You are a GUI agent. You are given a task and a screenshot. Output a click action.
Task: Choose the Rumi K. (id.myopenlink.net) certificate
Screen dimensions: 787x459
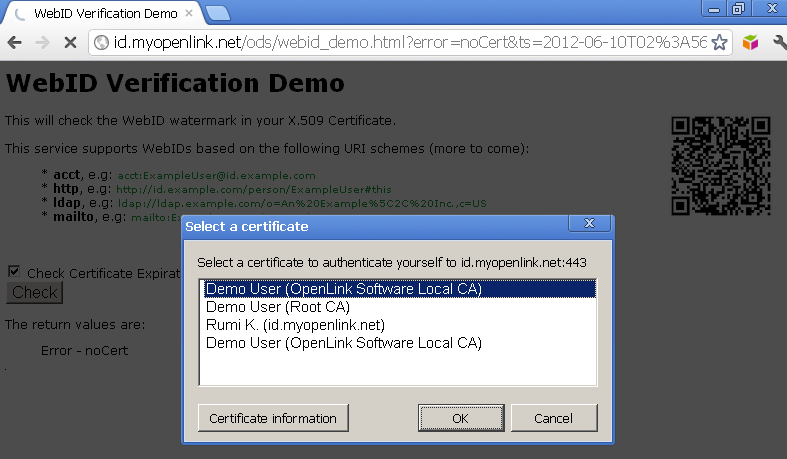coord(295,325)
